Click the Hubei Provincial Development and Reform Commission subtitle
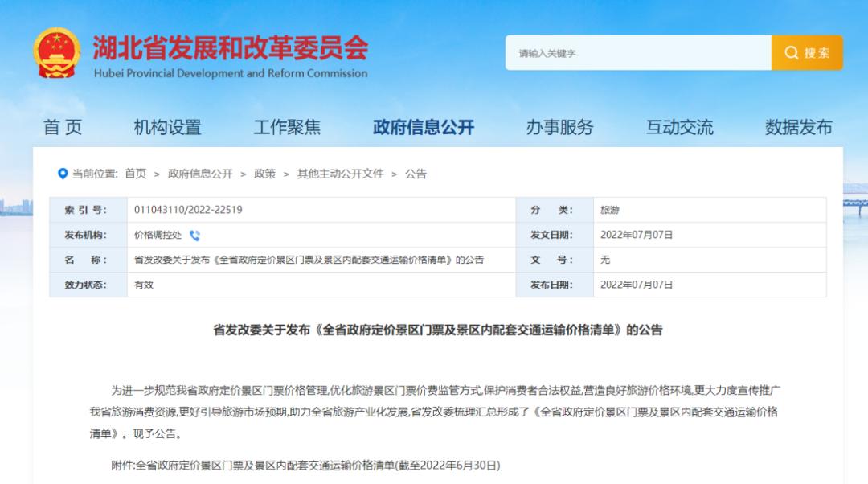Viewport: 868px width, 484px height. [x=231, y=73]
